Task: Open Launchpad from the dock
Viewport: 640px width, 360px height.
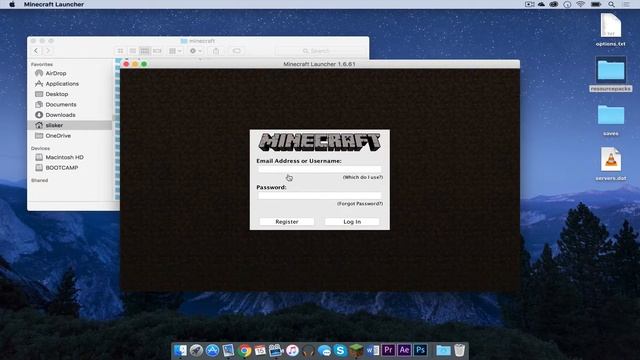Action: tap(196, 350)
